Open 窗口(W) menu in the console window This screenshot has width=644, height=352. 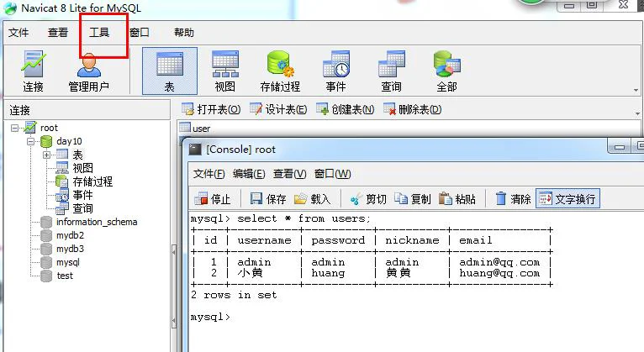[332, 174]
